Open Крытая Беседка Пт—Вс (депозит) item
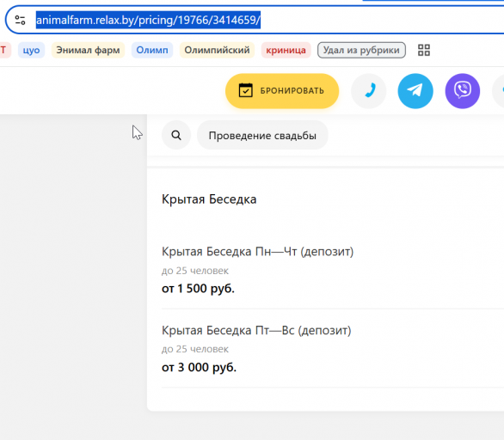The width and height of the screenshot is (504, 440). pyautogui.click(x=333, y=349)
